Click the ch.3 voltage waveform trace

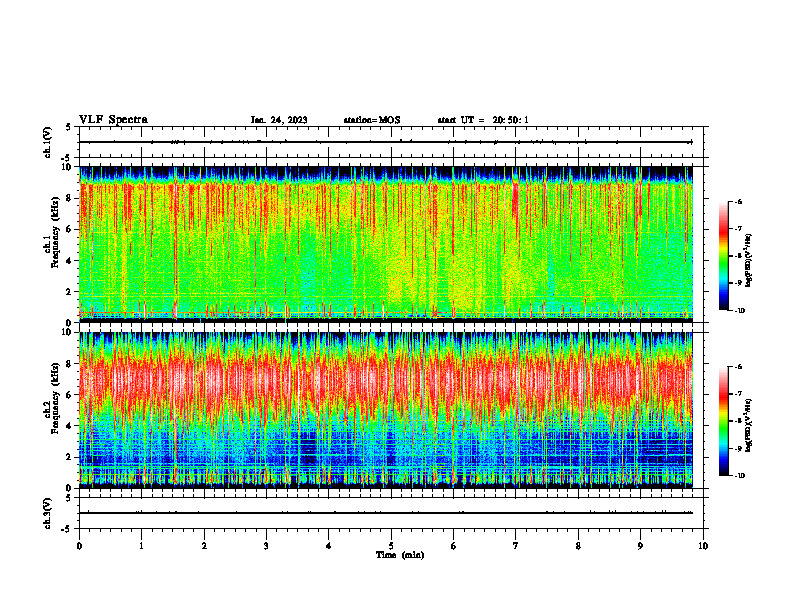click(385, 513)
